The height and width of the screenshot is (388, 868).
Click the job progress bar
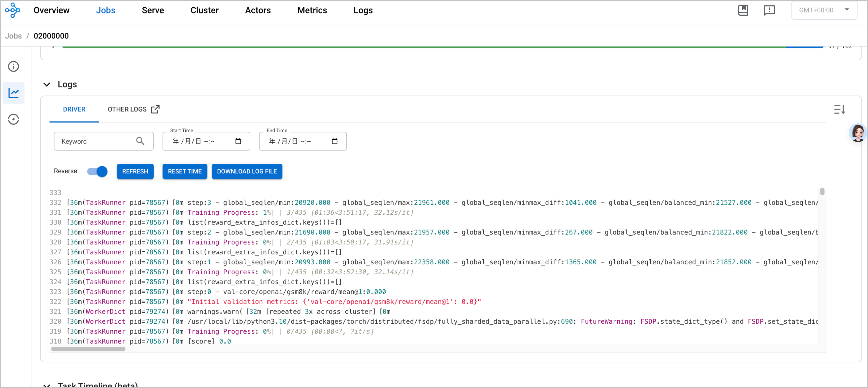point(442,47)
